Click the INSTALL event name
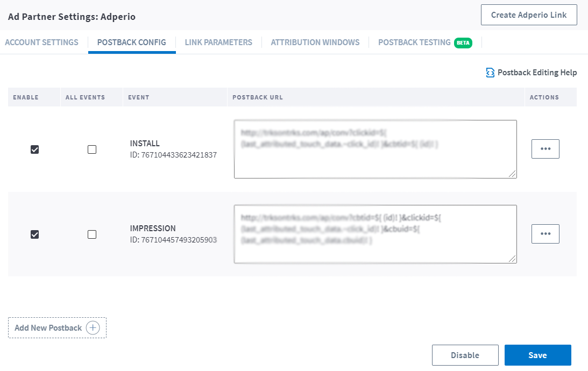 [x=145, y=143]
